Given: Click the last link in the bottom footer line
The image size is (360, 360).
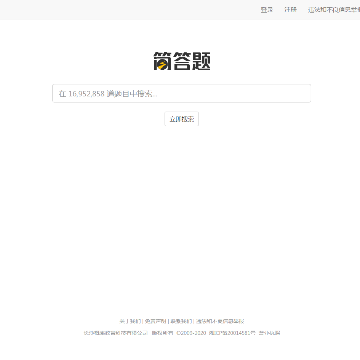Looking at the screenshot, I should tap(269, 333).
